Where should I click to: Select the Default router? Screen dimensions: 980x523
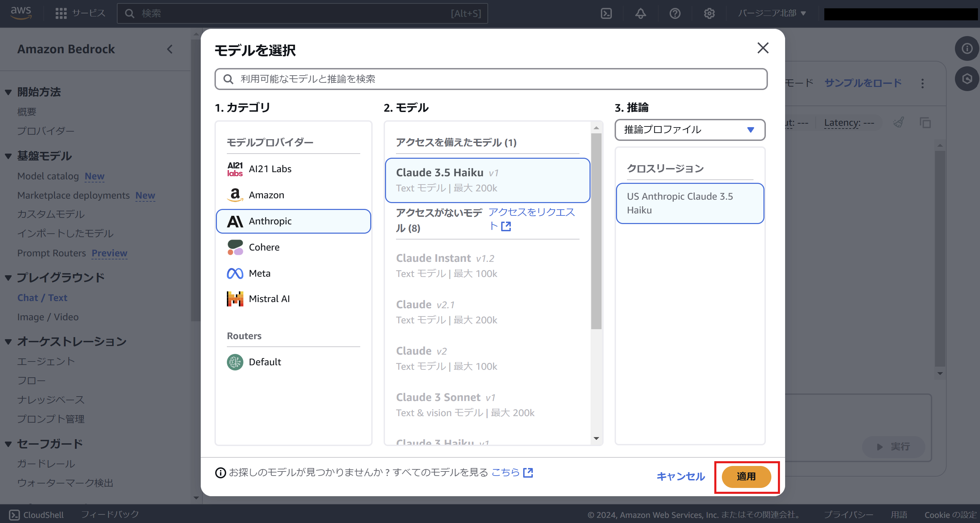click(x=265, y=362)
